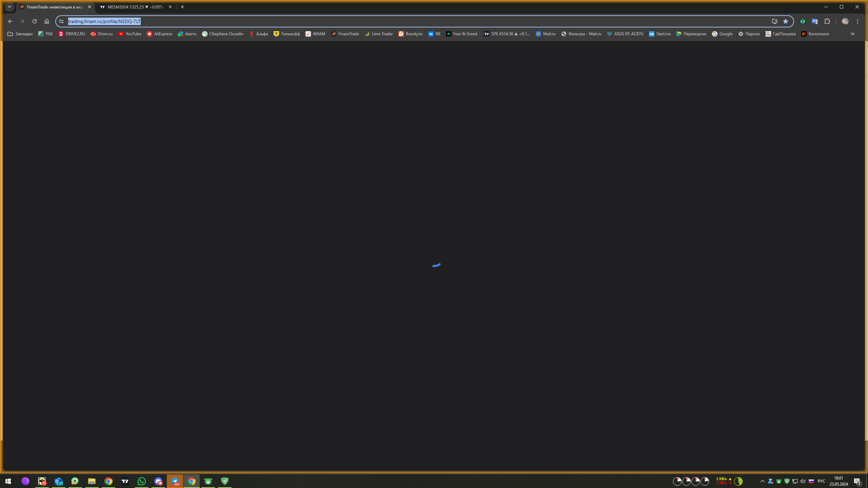The height and width of the screenshot is (488, 868).
Task: Expand the hidden bookmarks chevron
Action: [852, 34]
